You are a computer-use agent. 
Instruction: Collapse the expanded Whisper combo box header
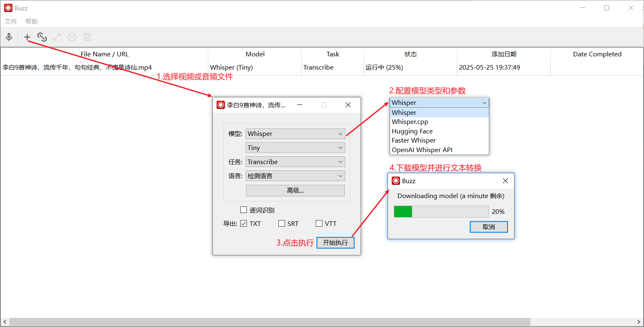[439, 103]
